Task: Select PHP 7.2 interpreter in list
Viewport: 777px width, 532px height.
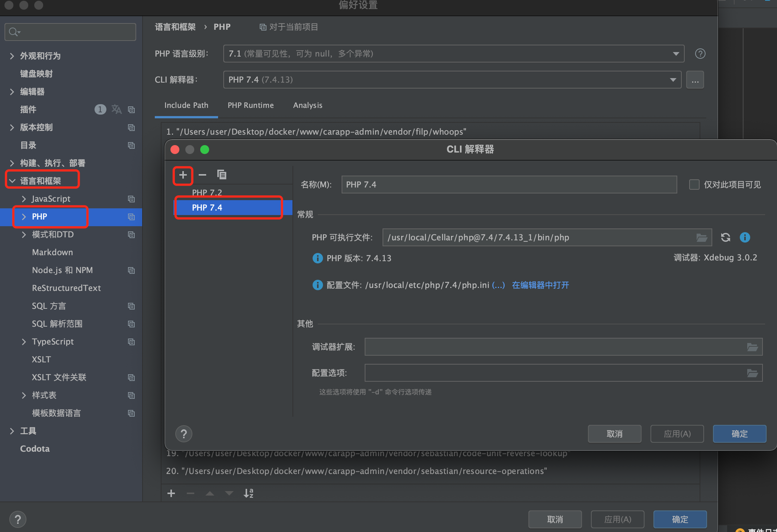Action: pyautogui.click(x=207, y=192)
